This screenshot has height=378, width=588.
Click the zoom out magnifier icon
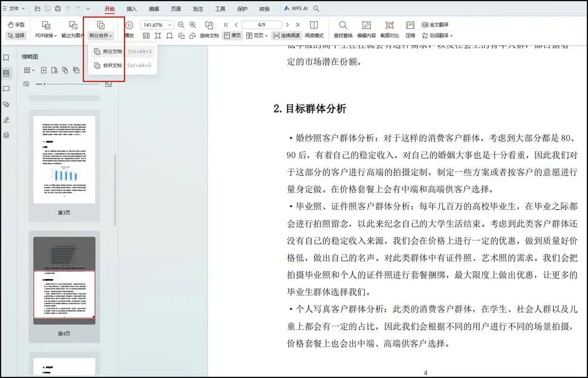[181, 25]
